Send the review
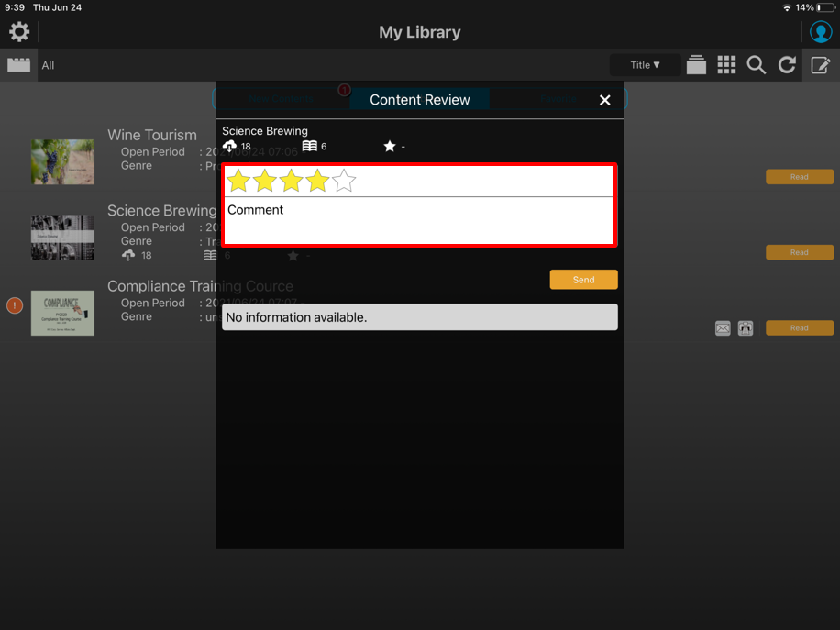This screenshot has width=840, height=630. point(583,280)
